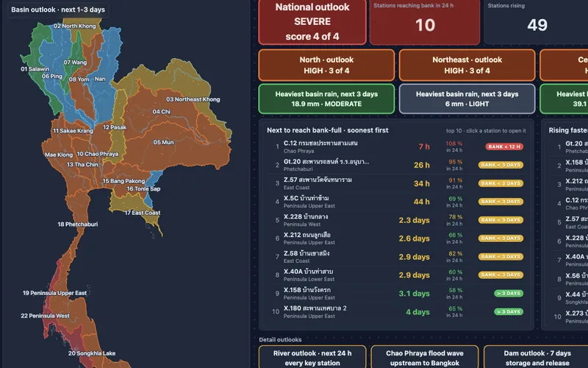Click the BANK < 3 DAYS badge for Gt.20

click(501, 165)
